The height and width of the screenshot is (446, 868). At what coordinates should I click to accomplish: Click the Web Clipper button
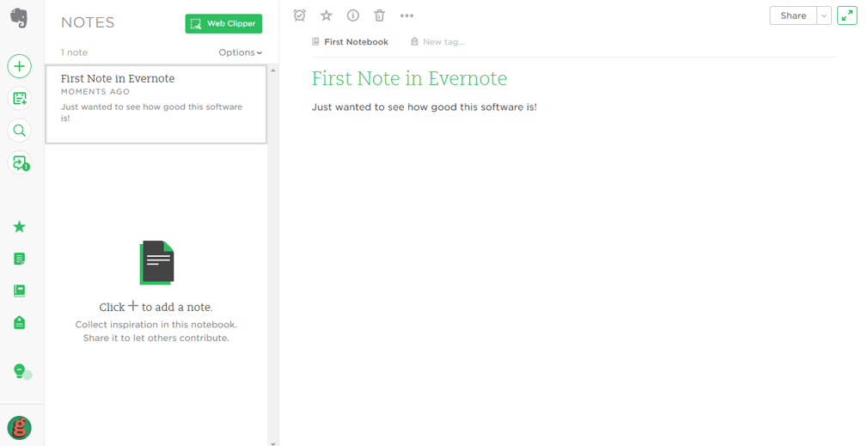coord(223,24)
